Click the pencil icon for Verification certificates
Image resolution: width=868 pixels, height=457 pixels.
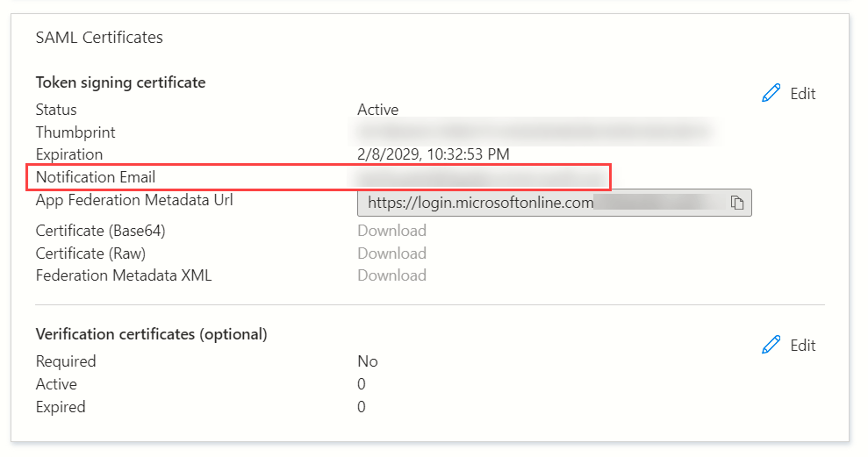[771, 345]
